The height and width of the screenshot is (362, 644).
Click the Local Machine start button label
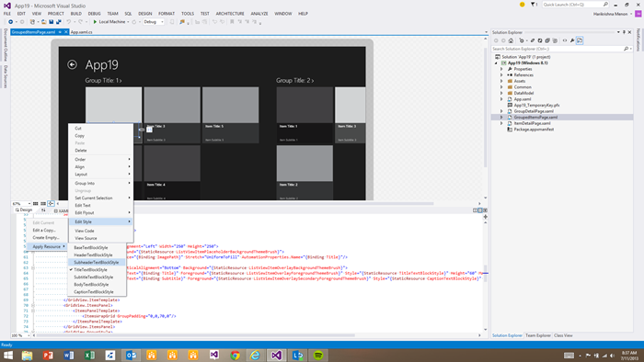tap(111, 22)
